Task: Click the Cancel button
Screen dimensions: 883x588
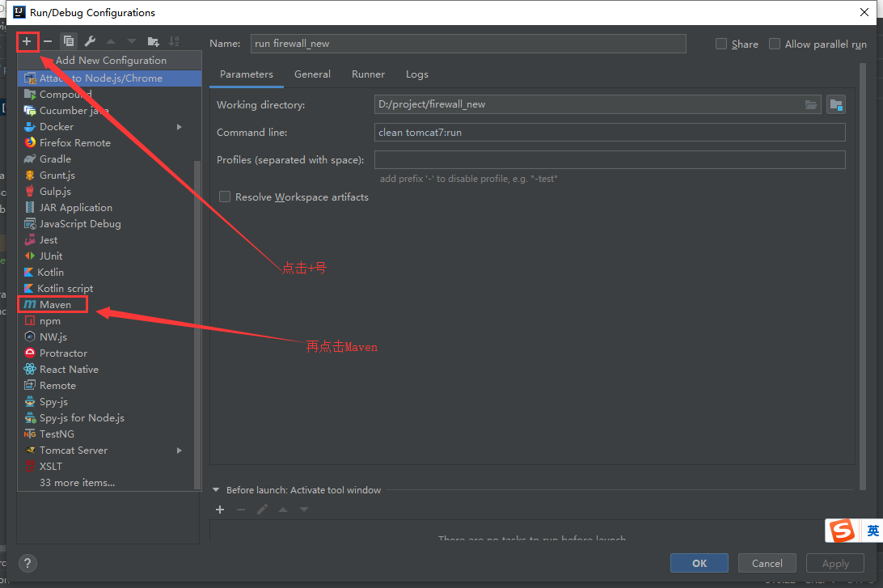Action: tap(767, 563)
